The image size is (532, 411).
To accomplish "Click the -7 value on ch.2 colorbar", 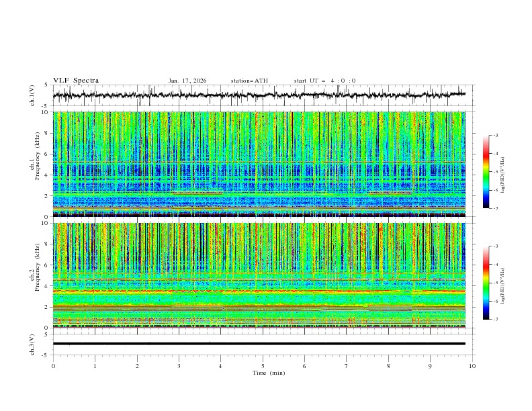I will tap(495, 320).
